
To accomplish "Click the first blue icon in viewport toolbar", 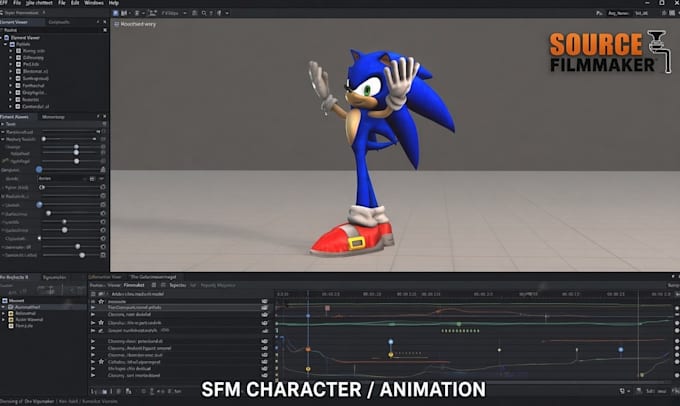I will (x=116, y=13).
